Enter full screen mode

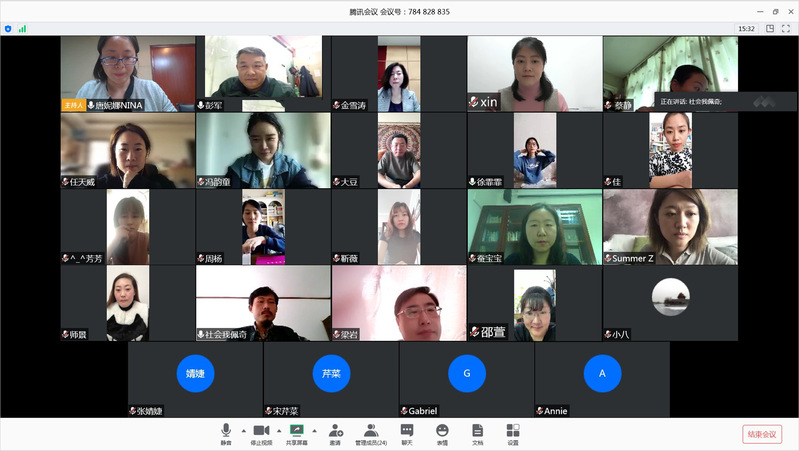pyautogui.click(x=786, y=29)
